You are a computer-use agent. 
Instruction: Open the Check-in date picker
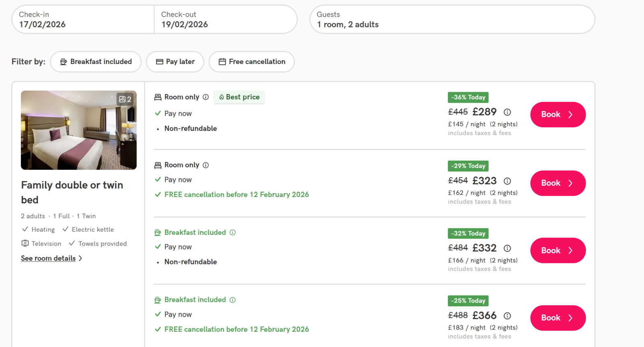pos(83,19)
